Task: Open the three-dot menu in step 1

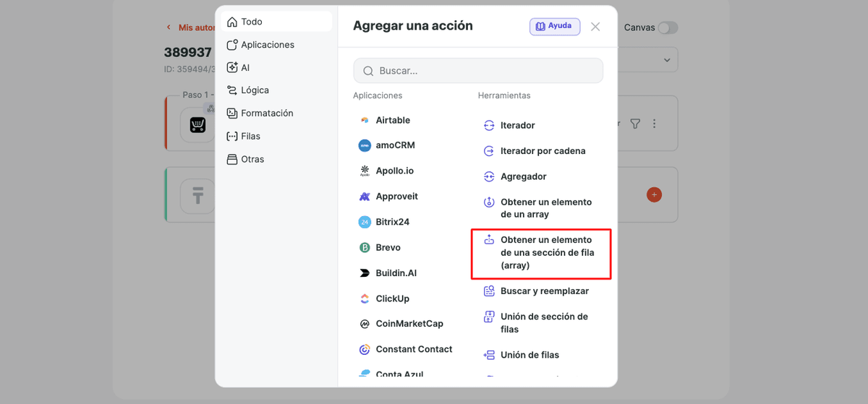Action: (x=655, y=124)
